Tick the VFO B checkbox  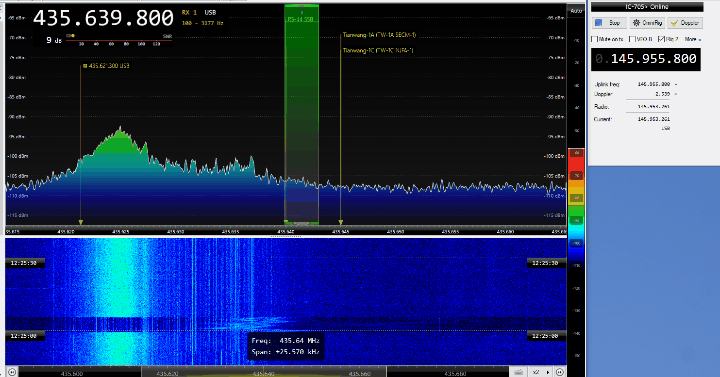(632, 39)
